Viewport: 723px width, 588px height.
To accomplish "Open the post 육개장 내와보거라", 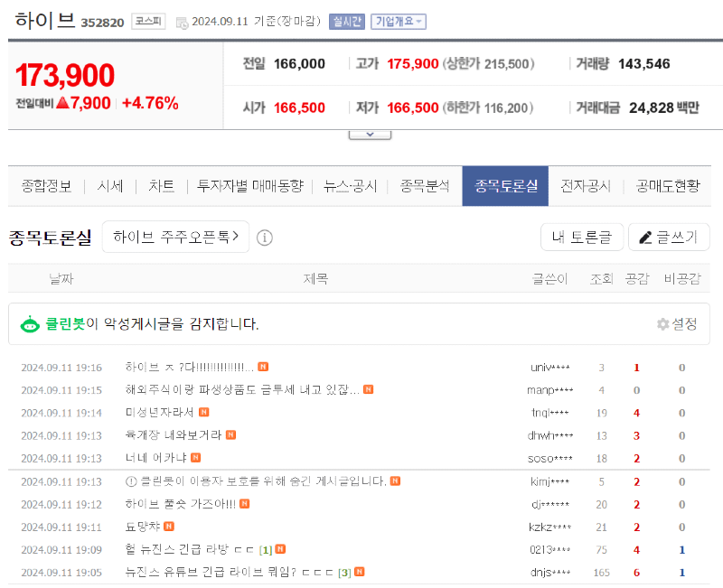I will [174, 435].
